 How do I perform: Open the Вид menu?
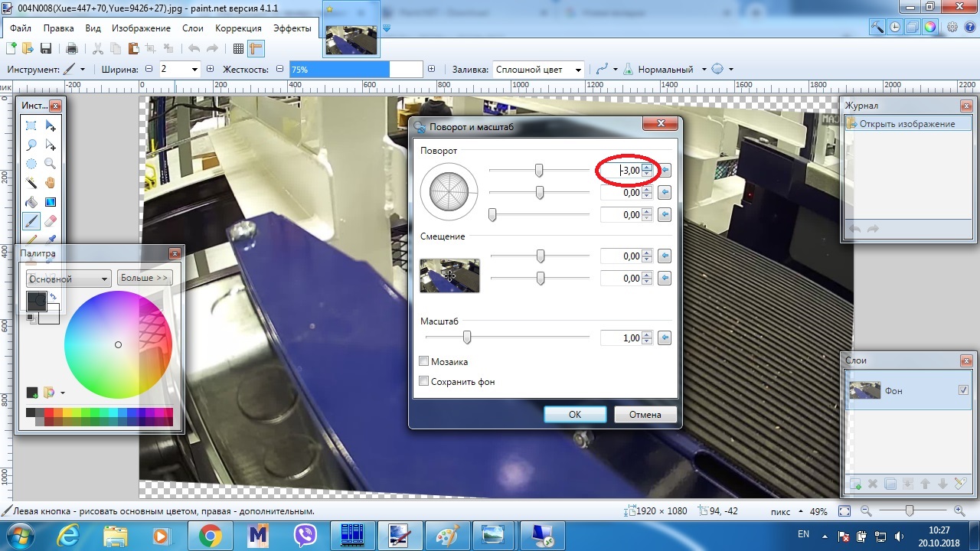[x=93, y=28]
